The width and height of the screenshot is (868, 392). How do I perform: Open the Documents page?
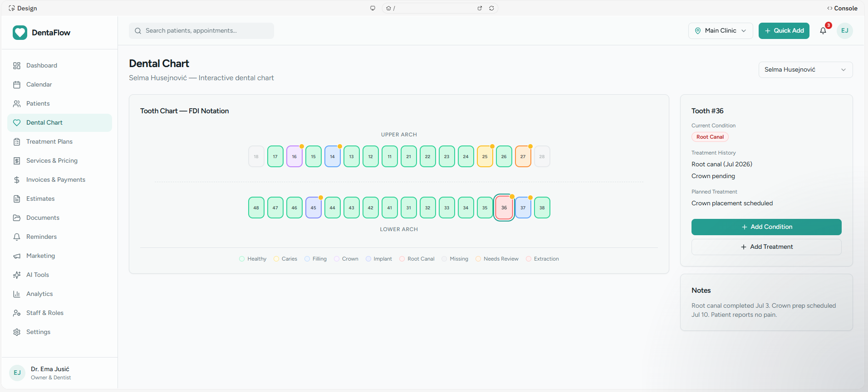(x=59, y=218)
